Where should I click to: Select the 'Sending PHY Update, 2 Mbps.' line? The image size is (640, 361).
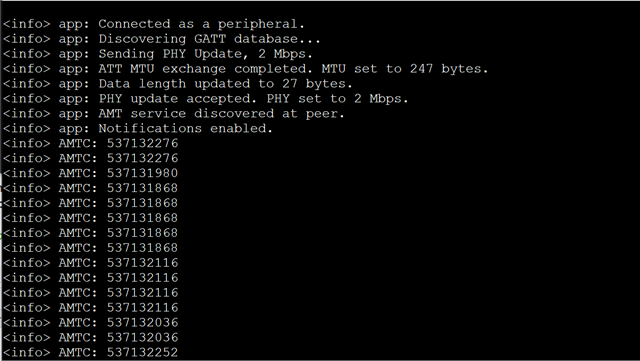[x=158, y=54]
